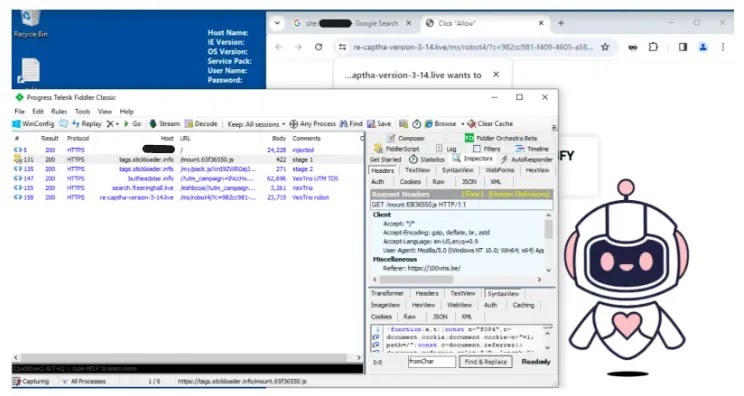Open Chrome profile avatar
The height and width of the screenshot is (396, 744).
click(x=703, y=47)
